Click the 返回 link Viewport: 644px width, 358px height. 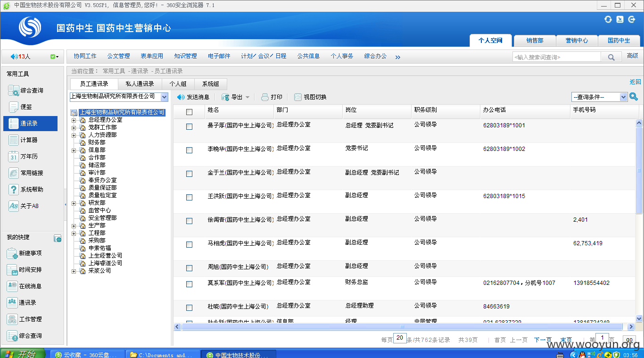(x=635, y=82)
